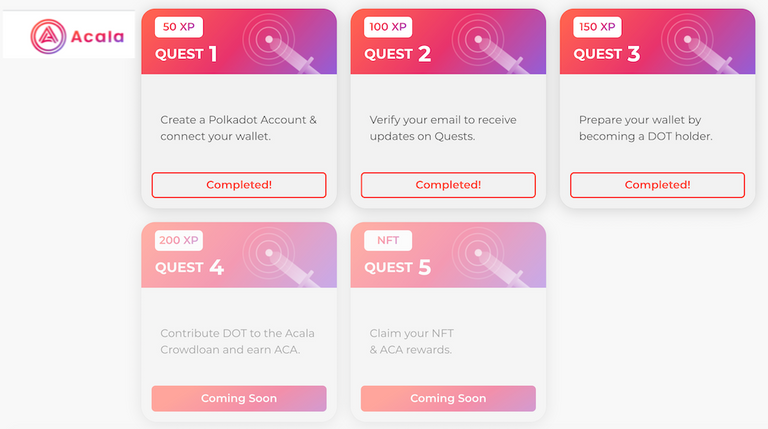Click the NFT badge on Quest 5
This screenshot has height=429, width=768.
[x=388, y=240]
